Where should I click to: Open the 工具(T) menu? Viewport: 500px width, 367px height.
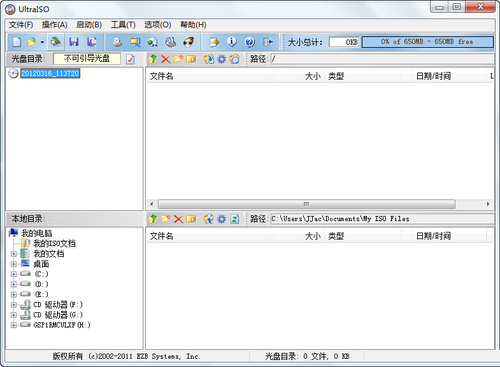(123, 25)
